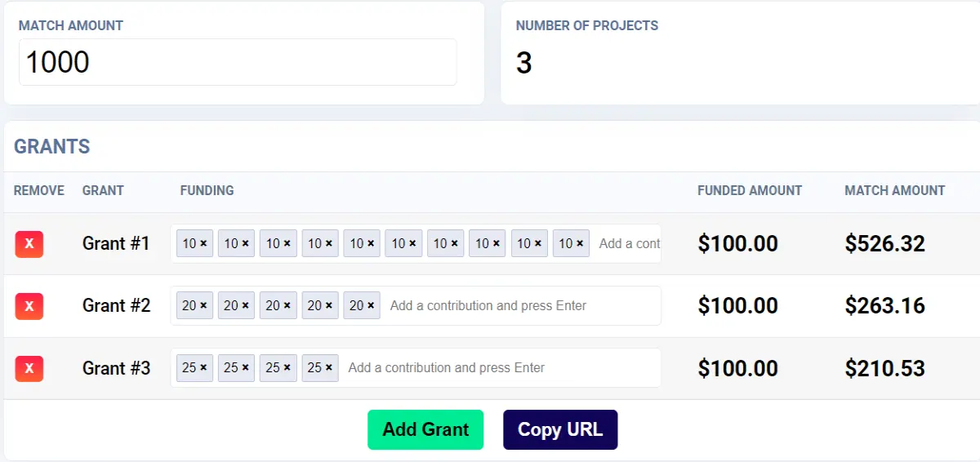Viewport: 980px width, 462px height.
Task: Delete last 10 contribution chip in Grant #1
Action: coord(580,243)
